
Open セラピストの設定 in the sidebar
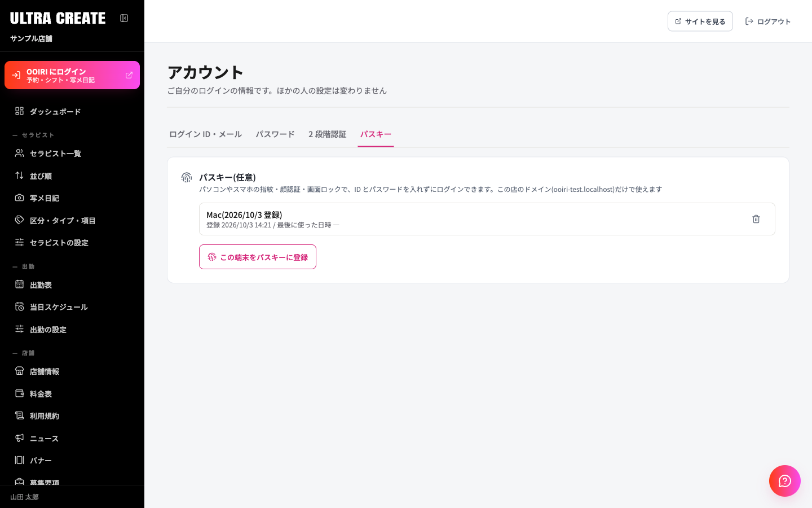72,243
